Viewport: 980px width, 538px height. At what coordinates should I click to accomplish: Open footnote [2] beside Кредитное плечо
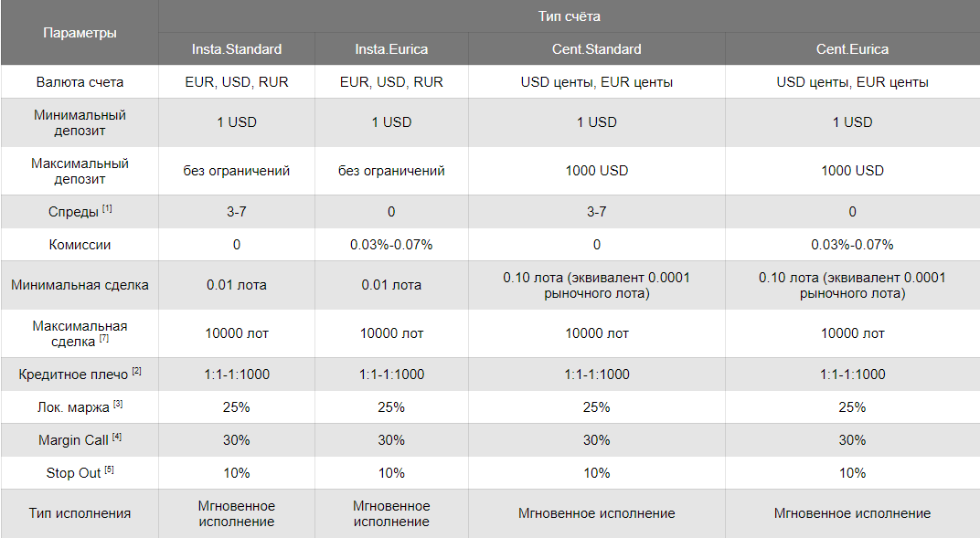[136, 372]
